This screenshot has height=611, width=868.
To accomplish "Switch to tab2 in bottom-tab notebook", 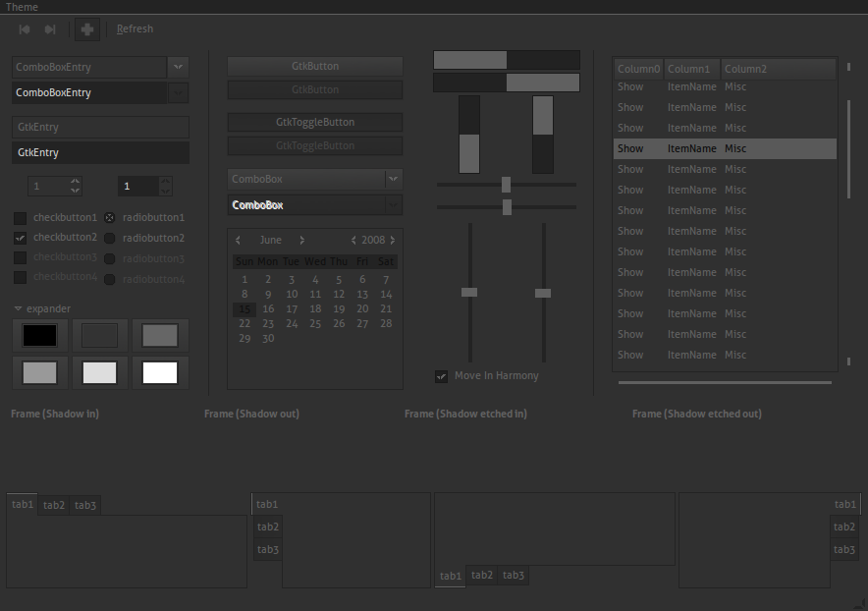I will pos(481,575).
